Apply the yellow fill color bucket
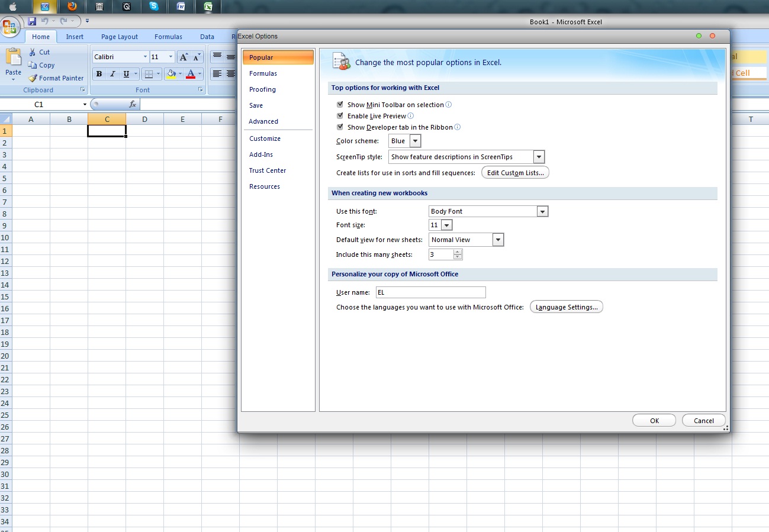 [171, 74]
